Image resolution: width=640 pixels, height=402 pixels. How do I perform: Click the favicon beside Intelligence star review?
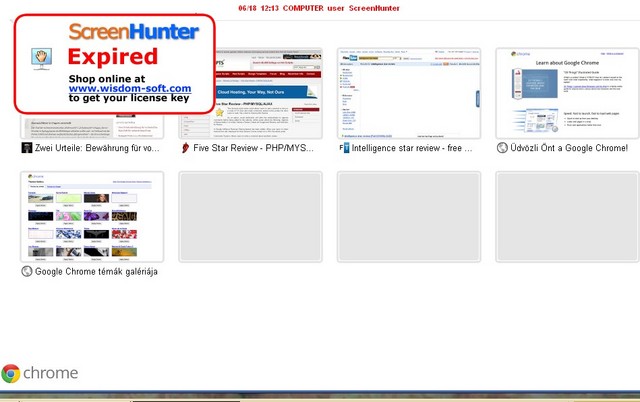(x=344, y=148)
